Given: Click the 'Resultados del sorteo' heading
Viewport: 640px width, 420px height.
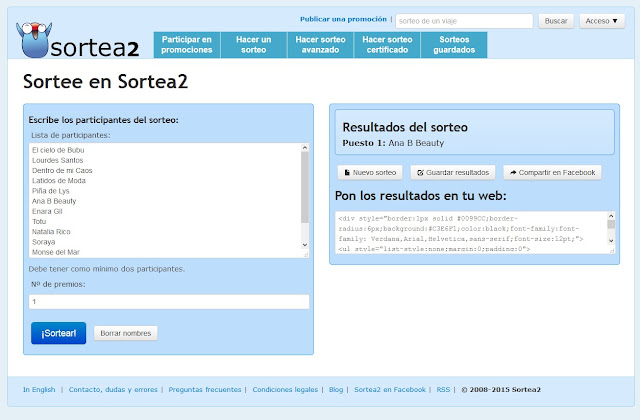Looking at the screenshot, I should 405,127.
